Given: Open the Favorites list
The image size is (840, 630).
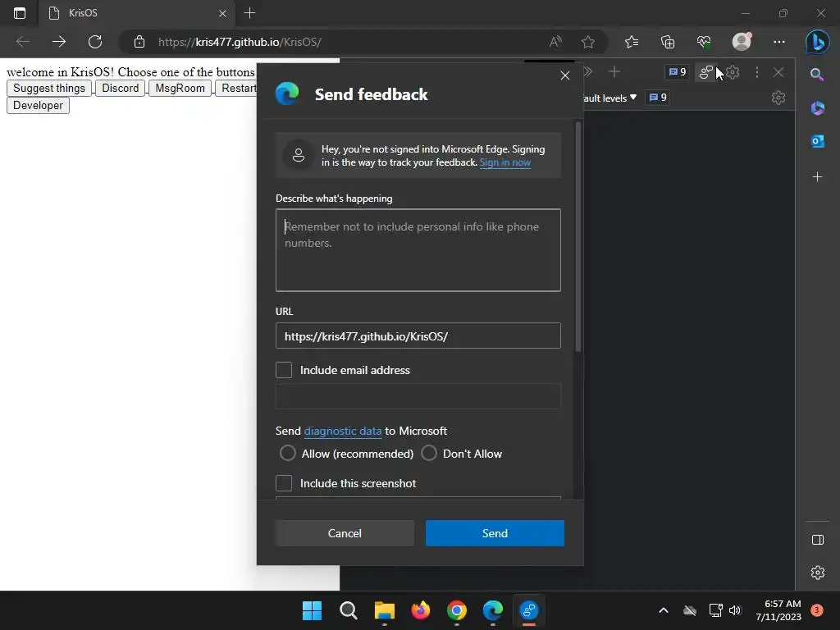Looking at the screenshot, I should [632, 42].
